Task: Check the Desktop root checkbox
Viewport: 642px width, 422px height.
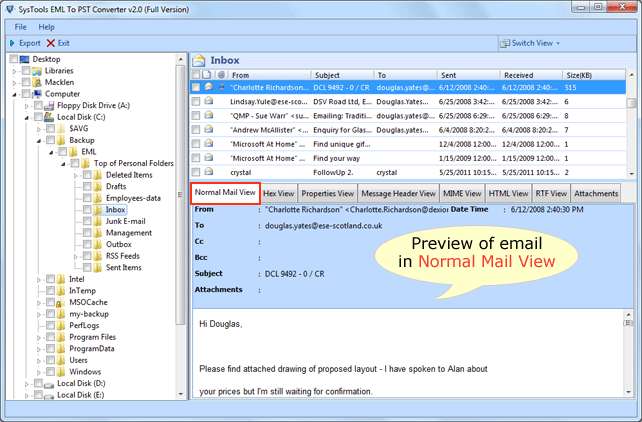Action: pyautogui.click(x=14, y=59)
